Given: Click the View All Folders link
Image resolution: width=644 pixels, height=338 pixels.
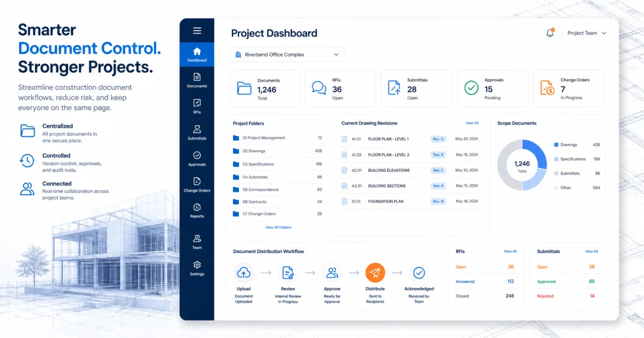Looking at the screenshot, I should tap(278, 227).
